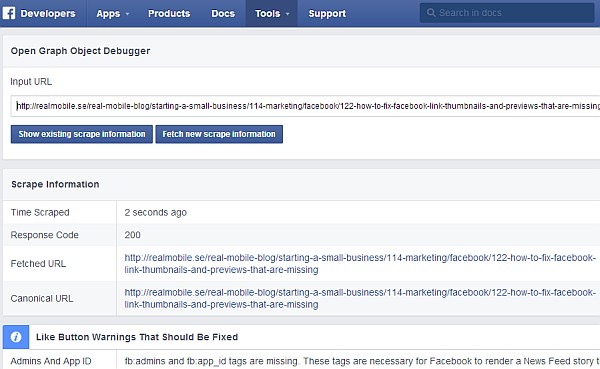Open the Canonical URL link
Screen dimensions: 600x369
click(360, 298)
